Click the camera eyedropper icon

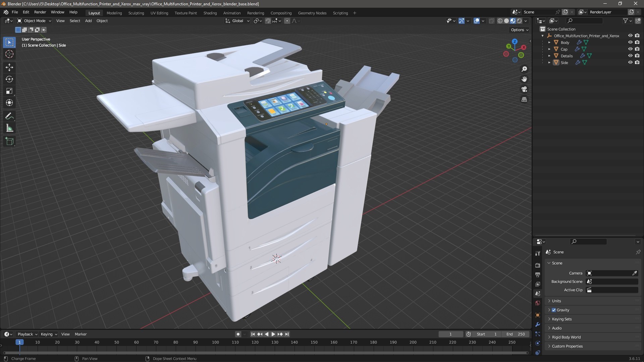coord(635,273)
